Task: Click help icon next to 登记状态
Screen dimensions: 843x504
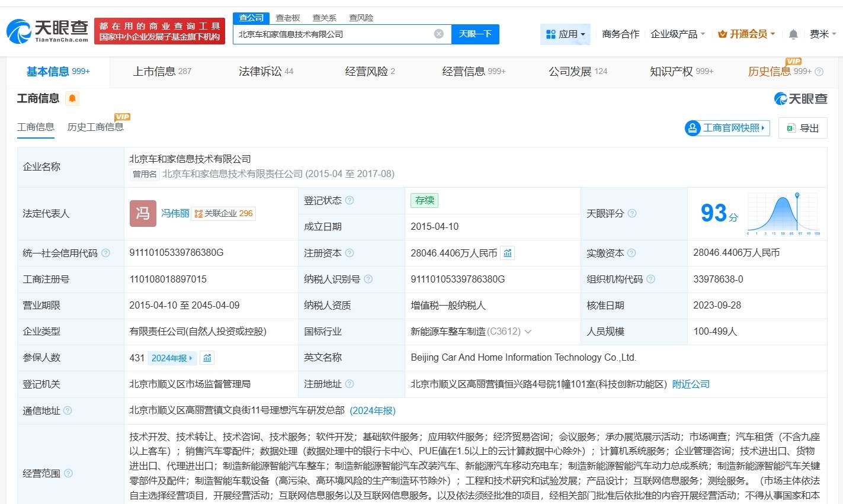Action: [x=350, y=200]
